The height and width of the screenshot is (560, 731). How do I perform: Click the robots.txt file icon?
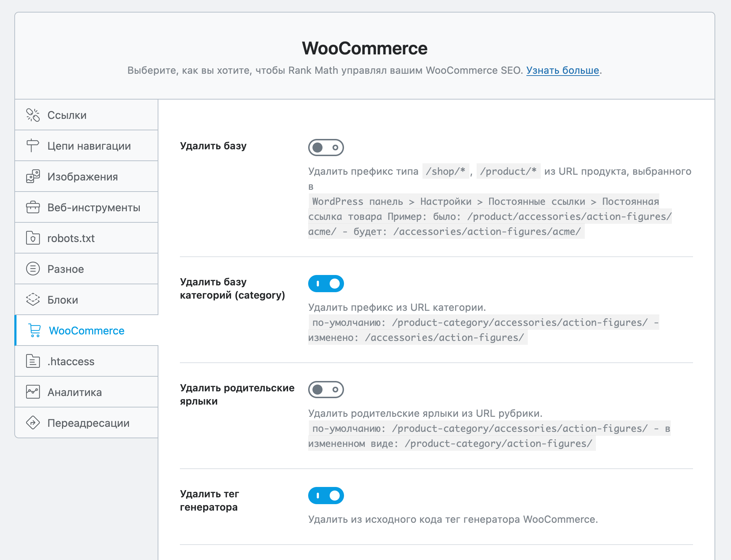tap(33, 238)
